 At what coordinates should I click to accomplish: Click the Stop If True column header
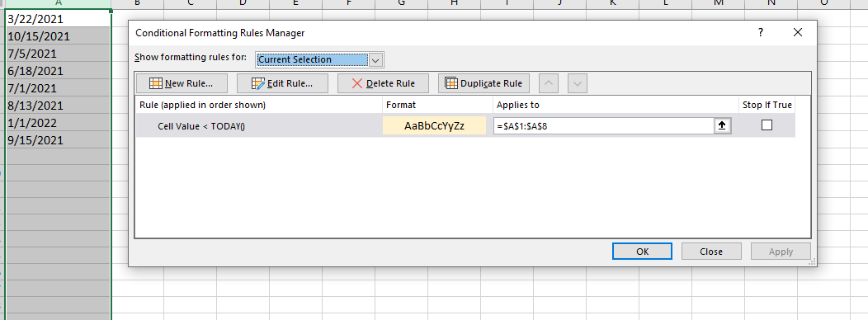767,105
